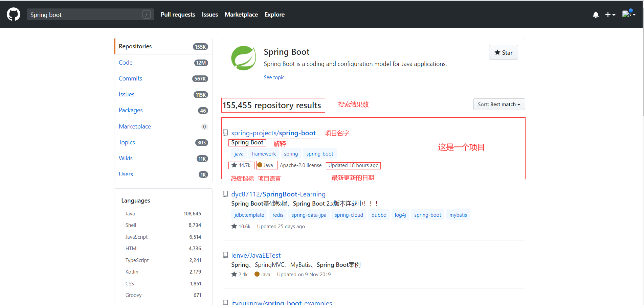Click the Apache-2.0 license text

[301, 165]
